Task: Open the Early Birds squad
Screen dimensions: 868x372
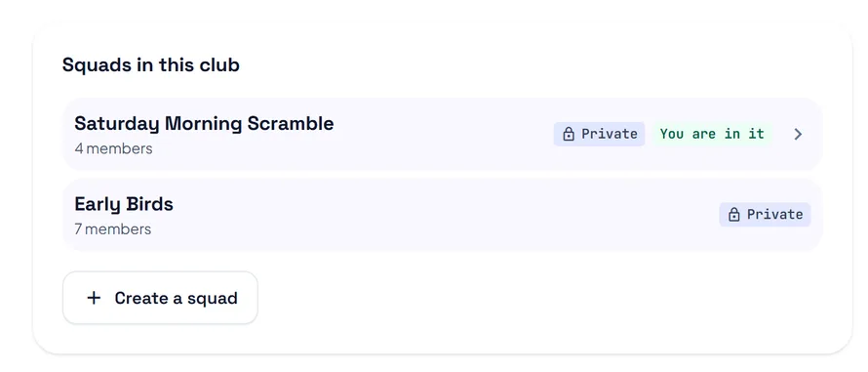Action: coord(442,215)
